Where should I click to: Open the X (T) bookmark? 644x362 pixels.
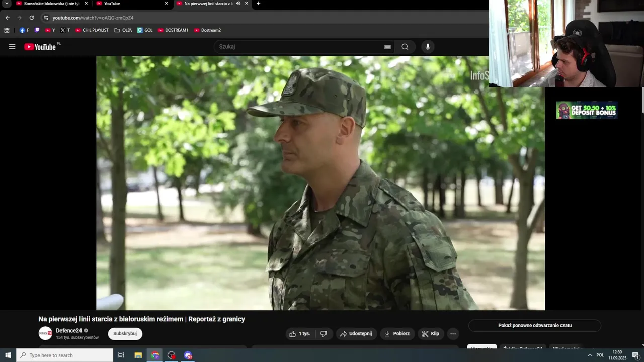65,30
